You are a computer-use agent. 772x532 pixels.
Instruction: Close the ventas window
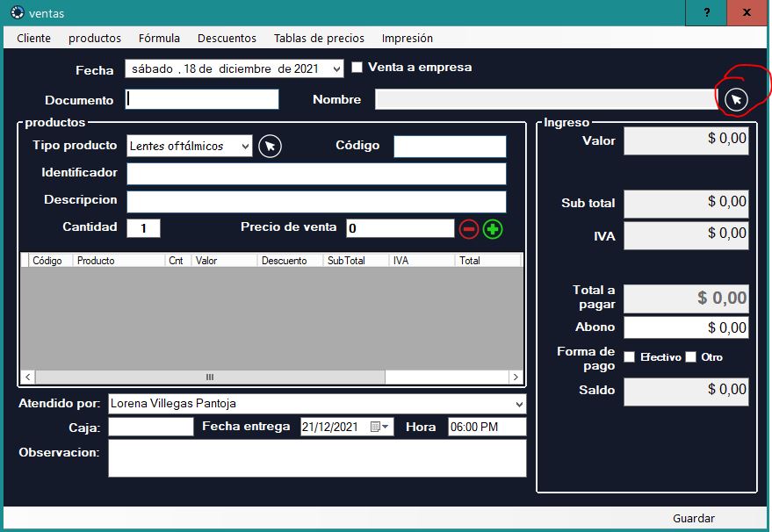[x=747, y=13]
